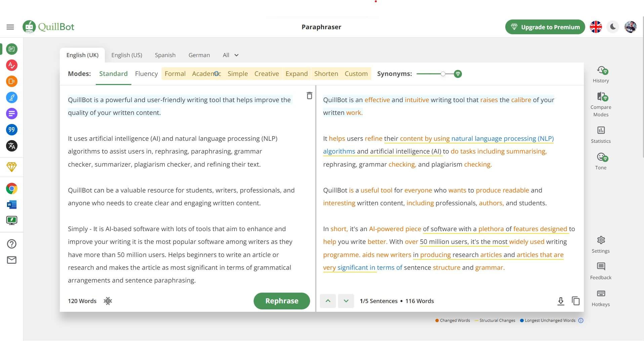Choose the Creative mode

(x=266, y=74)
